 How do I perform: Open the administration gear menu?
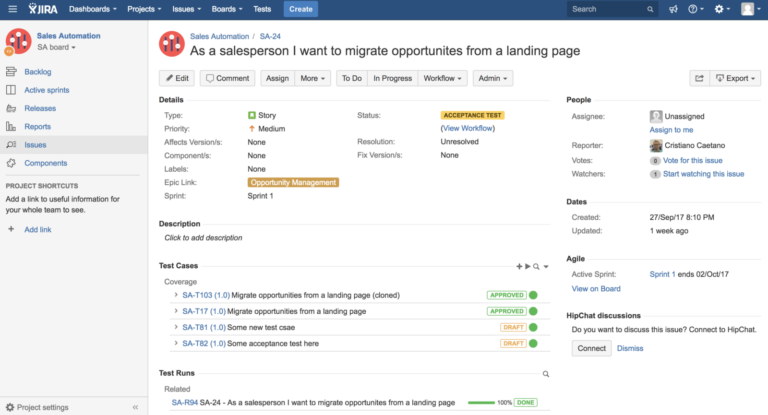click(x=722, y=9)
